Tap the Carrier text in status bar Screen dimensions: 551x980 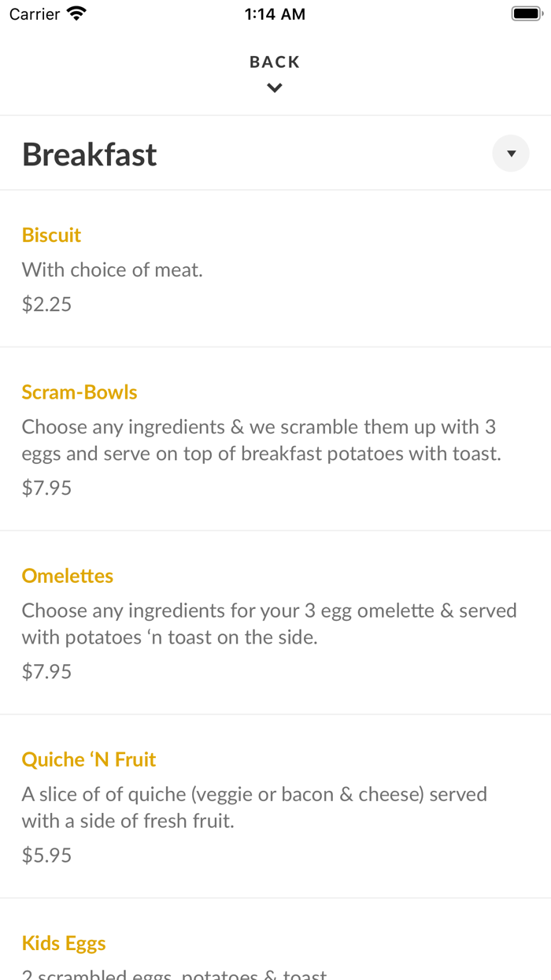(x=35, y=14)
